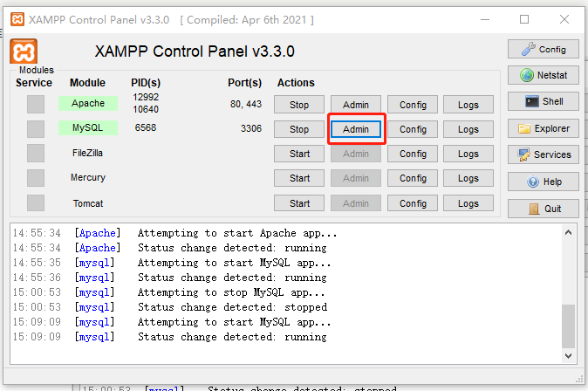Select the Apache module label

click(x=88, y=103)
